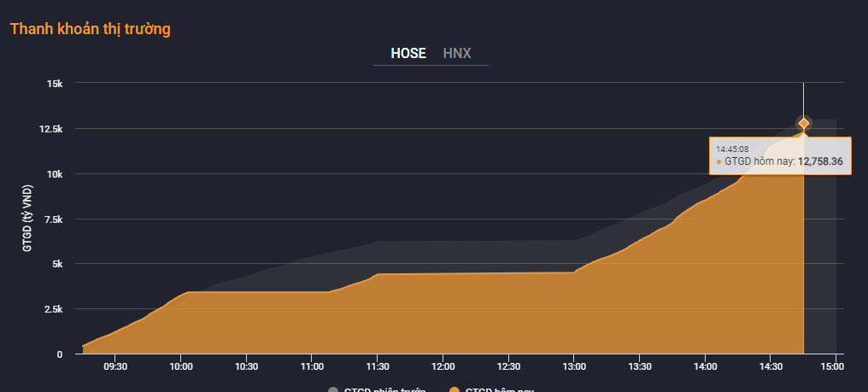868x392 pixels.
Task: Click the 11:30 label on the time axis
Action: pos(378,366)
